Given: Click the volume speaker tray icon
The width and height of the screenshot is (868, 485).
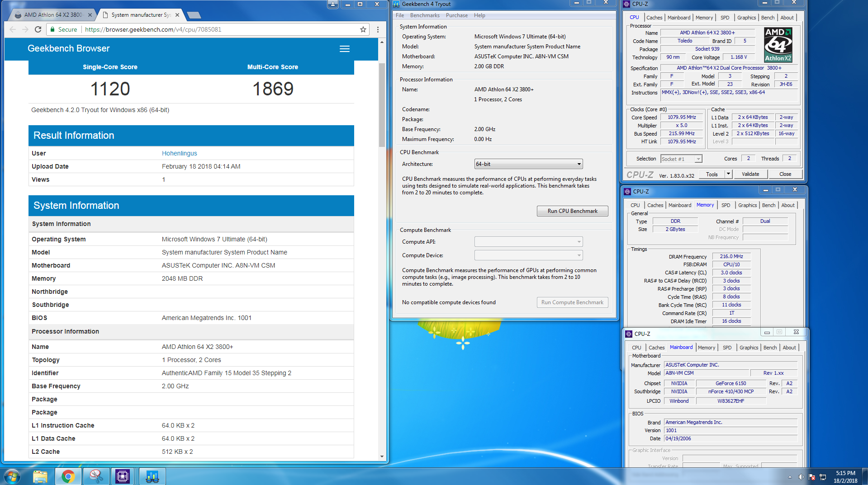Looking at the screenshot, I should click(x=801, y=477).
